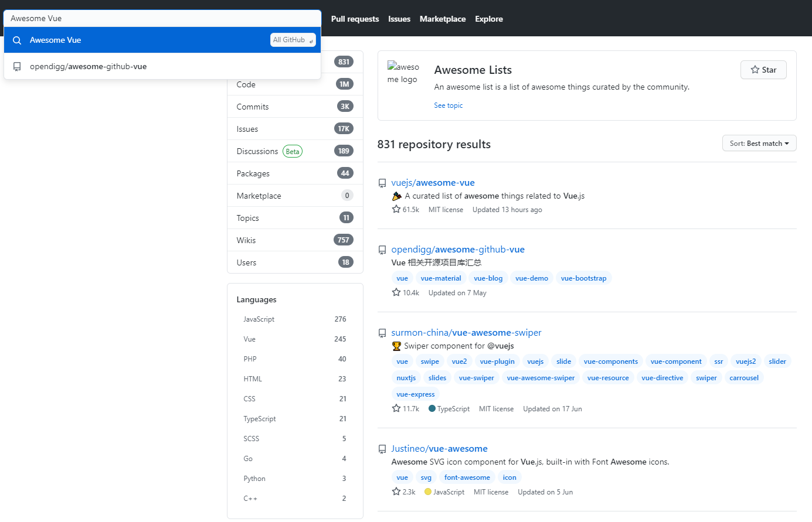812x522 pixels.
Task: Filter by SCSS language
Action: 295,439
